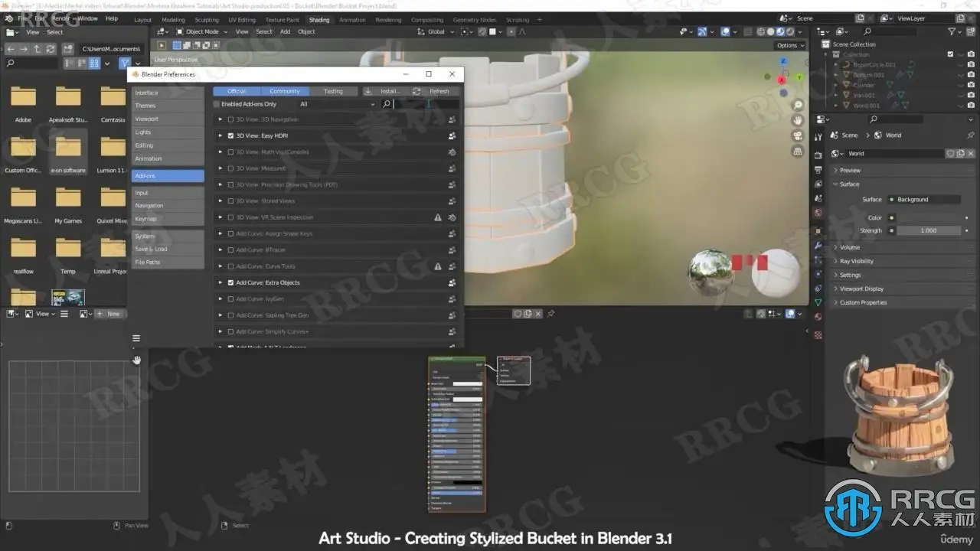
Task: Expand the 3D View: Easy HDRI add-on details
Action: tap(220, 135)
